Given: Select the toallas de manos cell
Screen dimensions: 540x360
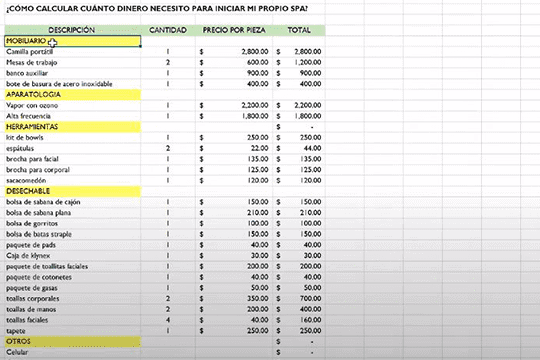Looking at the screenshot, I should click(x=73, y=309).
